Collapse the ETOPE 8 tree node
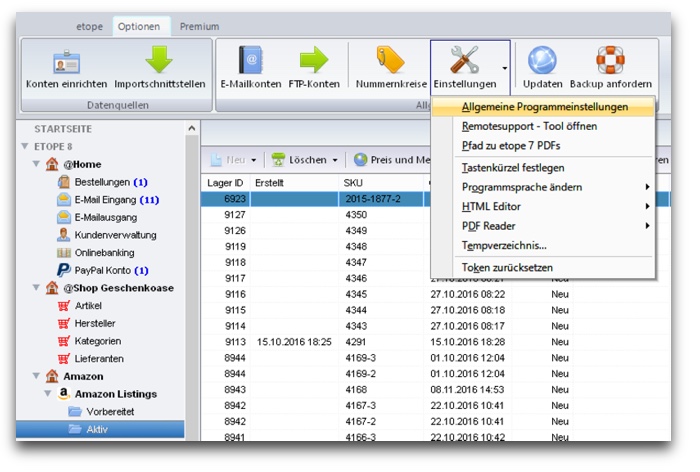Viewport: 700px width, 472px height. tap(25, 146)
